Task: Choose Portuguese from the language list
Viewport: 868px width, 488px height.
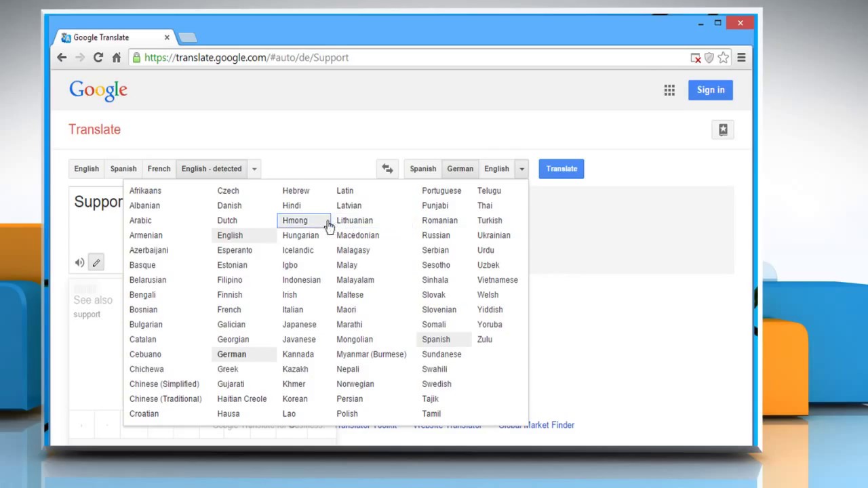Action: [x=441, y=190]
